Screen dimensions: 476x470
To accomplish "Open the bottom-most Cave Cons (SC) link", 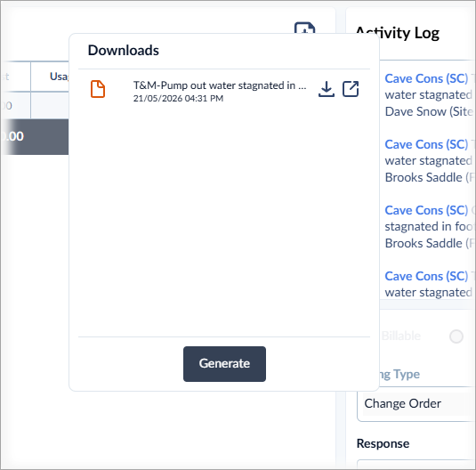I will click(x=426, y=276).
